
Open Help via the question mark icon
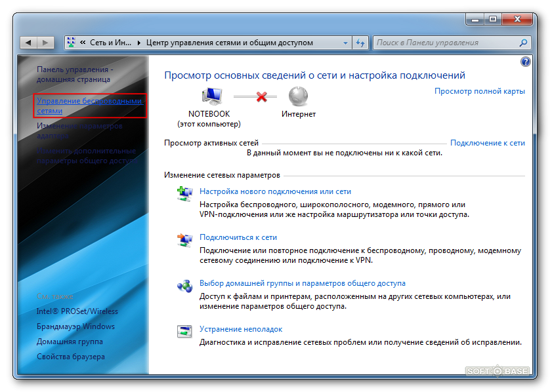(526, 62)
